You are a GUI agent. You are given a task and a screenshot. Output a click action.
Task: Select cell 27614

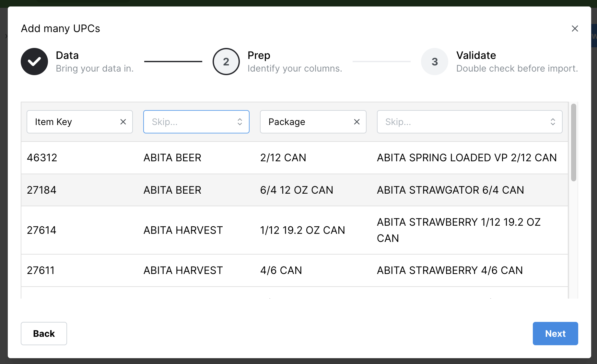[41, 230]
